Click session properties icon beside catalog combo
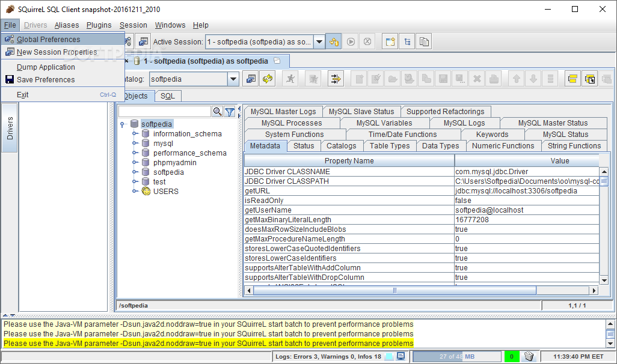 [251, 79]
